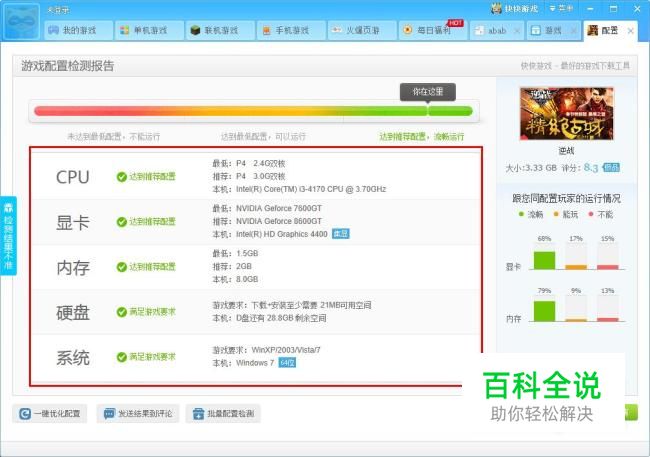Click the 快快游戏 slogan link at top right
Image resolution: width=650 pixels, height=457 pixels.
pos(575,66)
